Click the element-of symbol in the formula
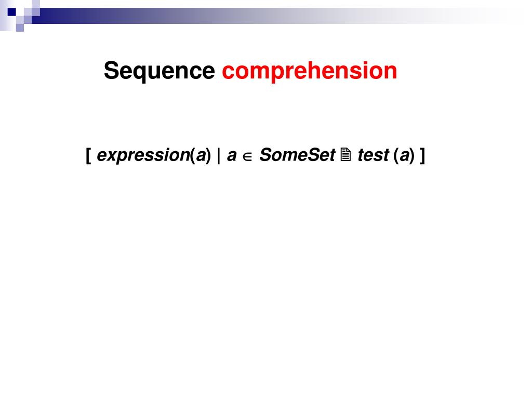This screenshot has width=532, height=399. (247, 157)
